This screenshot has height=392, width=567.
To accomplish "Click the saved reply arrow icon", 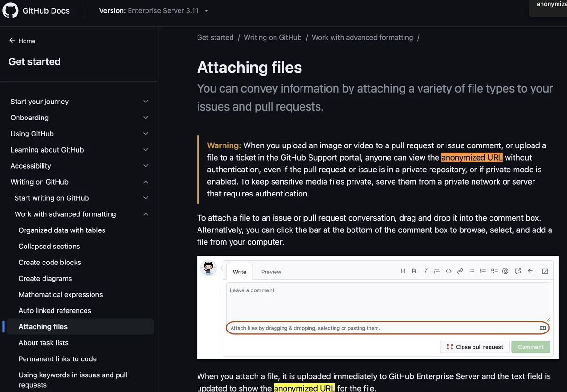I will (531, 271).
